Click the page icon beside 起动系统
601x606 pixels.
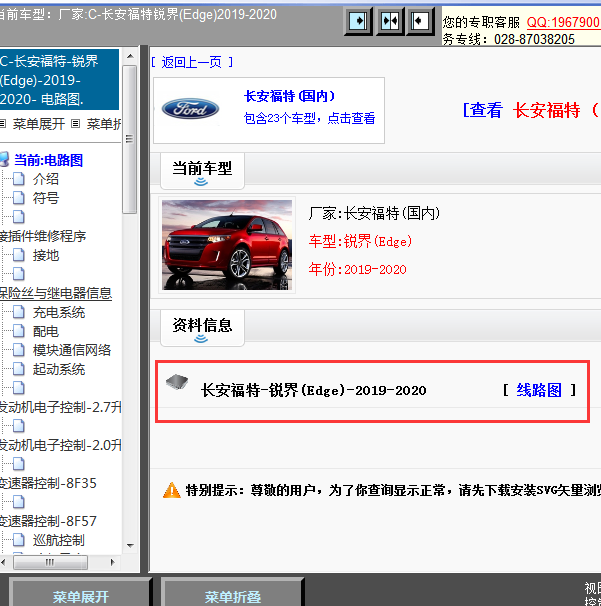click(19, 369)
